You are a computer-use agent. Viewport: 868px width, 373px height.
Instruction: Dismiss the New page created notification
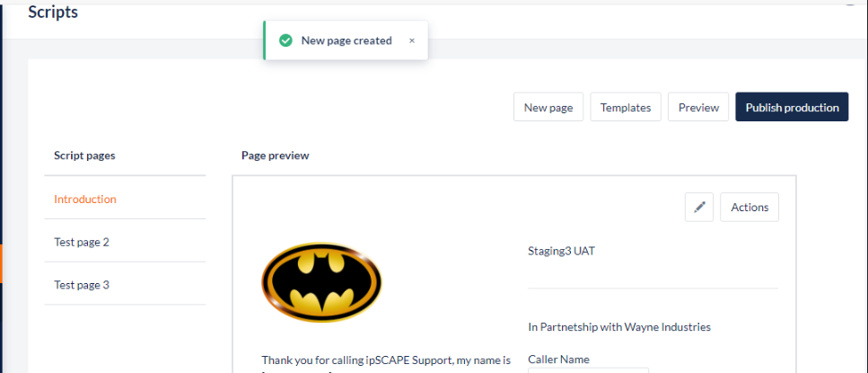tap(412, 40)
